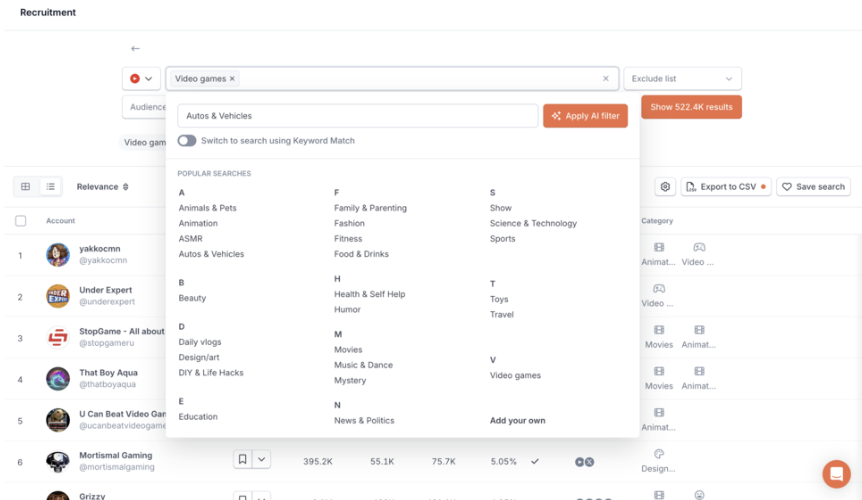The image size is (862, 500).
Task: Select Autos & Vehicles from popular searches
Action: click(211, 254)
